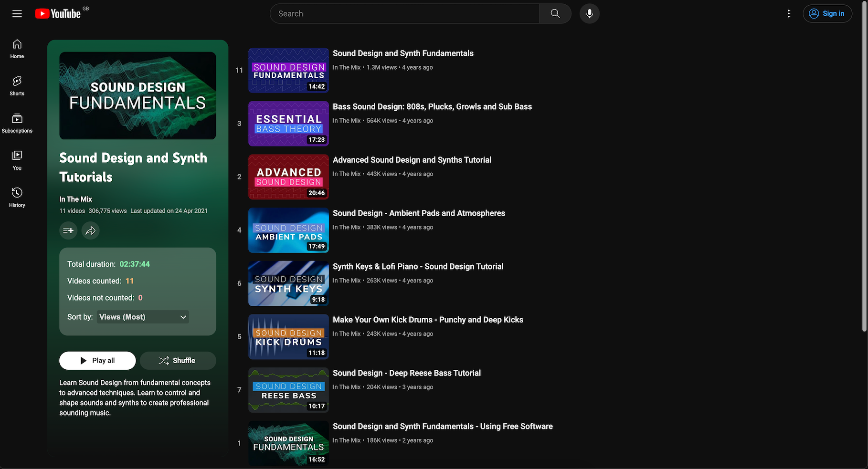868x469 pixels.
Task: Open the In The Mix channel link
Action: [x=75, y=199]
